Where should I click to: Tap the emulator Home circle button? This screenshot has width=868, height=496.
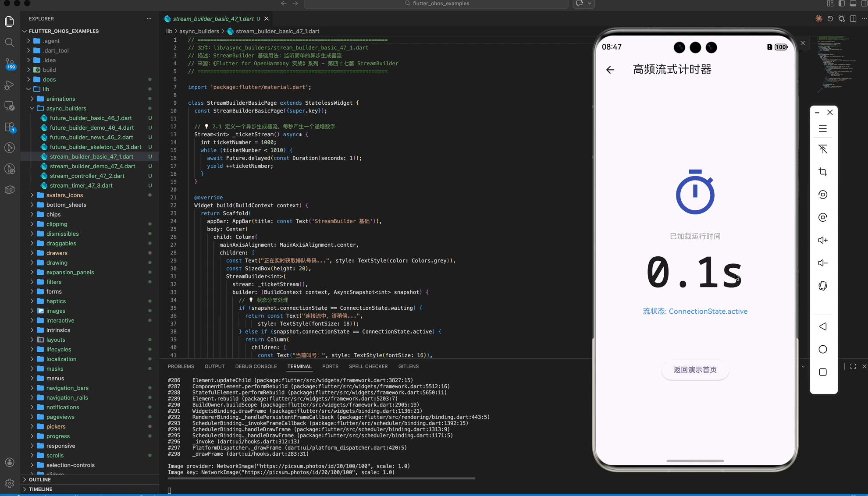(823, 349)
